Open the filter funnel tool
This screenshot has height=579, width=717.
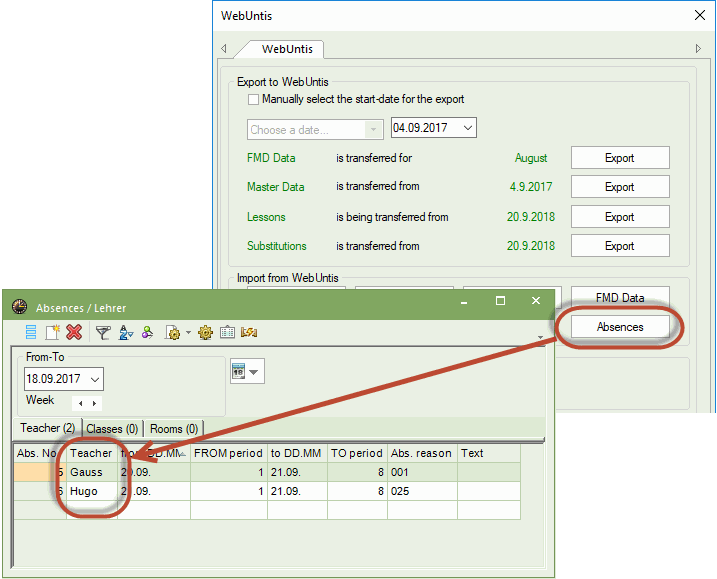tap(103, 332)
